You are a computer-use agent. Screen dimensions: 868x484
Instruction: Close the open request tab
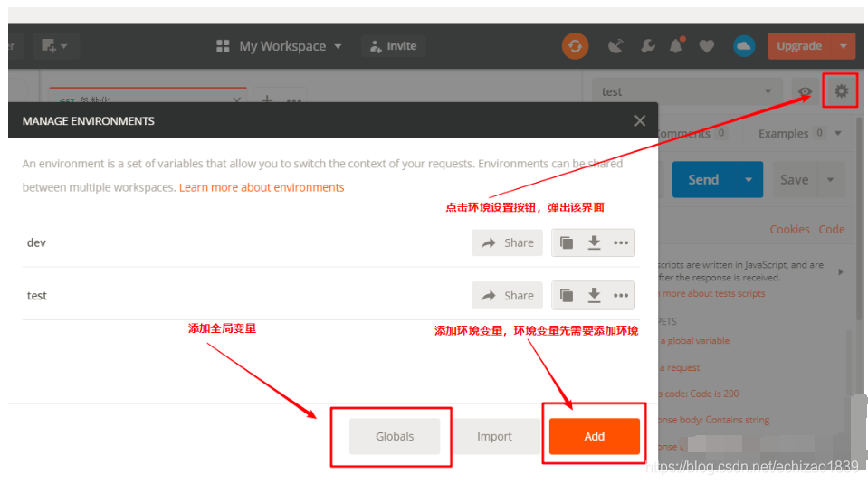pyautogui.click(x=236, y=99)
